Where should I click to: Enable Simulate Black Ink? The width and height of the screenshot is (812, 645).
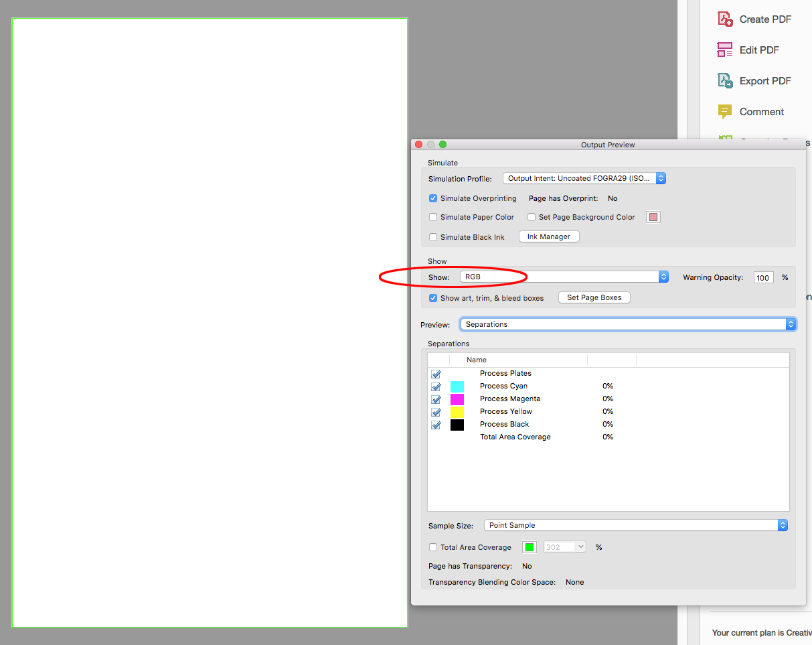432,236
